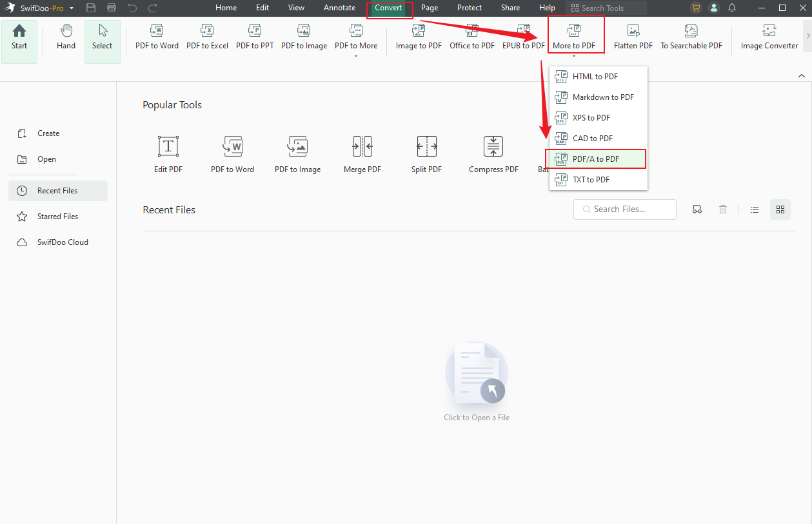Switch recent files to grid view
This screenshot has width=812, height=524.
click(x=780, y=209)
